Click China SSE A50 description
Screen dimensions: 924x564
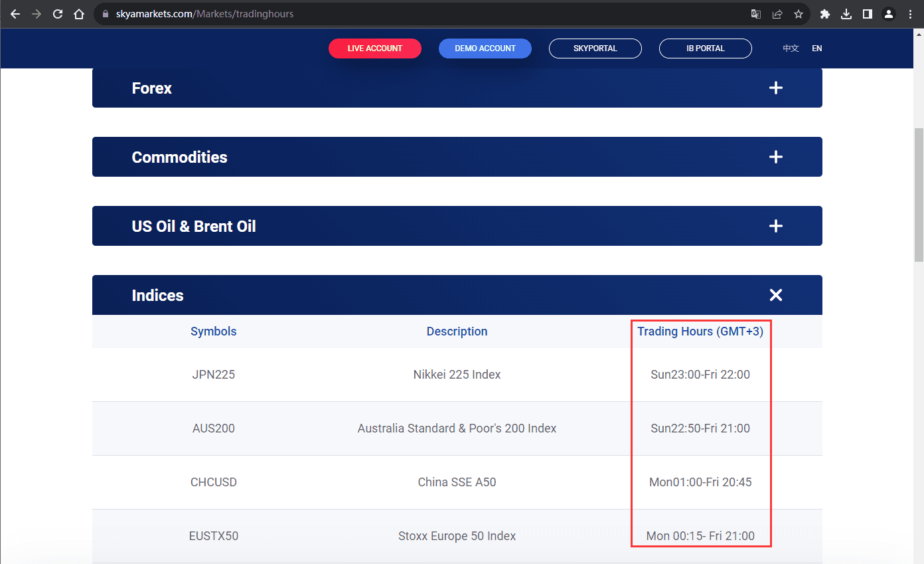pos(457,482)
